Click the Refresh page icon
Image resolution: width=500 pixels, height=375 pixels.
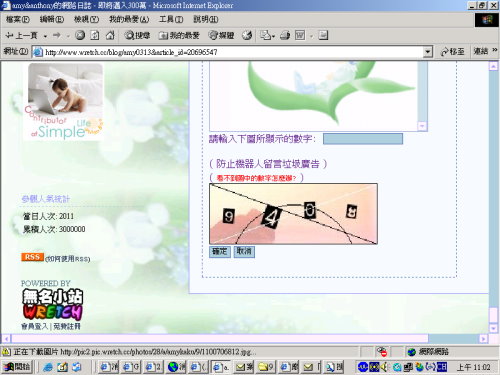click(x=95, y=35)
